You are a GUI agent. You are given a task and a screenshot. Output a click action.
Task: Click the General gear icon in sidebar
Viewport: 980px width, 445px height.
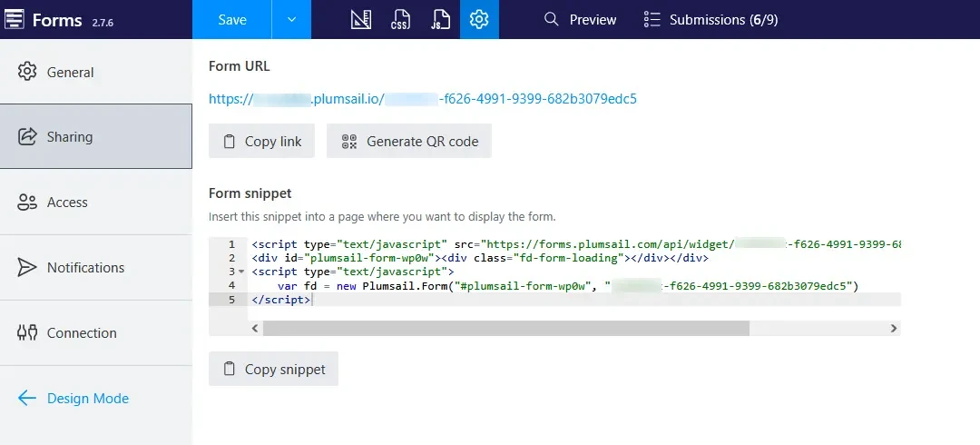pos(27,72)
